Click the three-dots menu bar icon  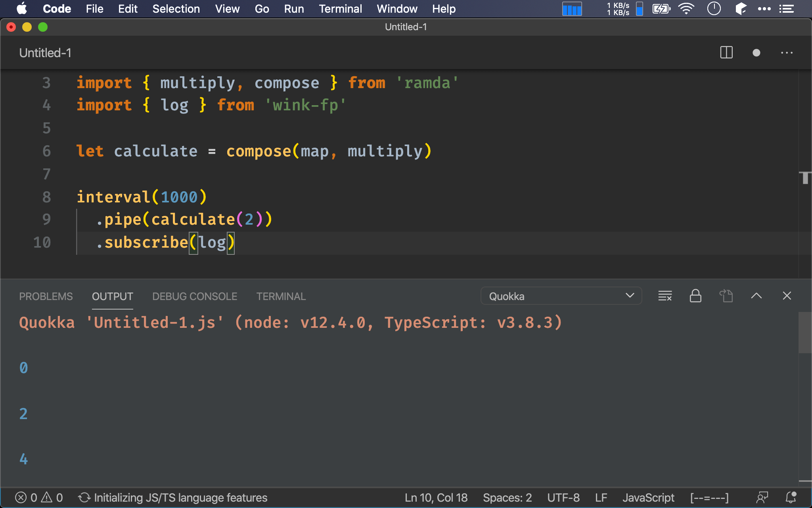tap(764, 9)
